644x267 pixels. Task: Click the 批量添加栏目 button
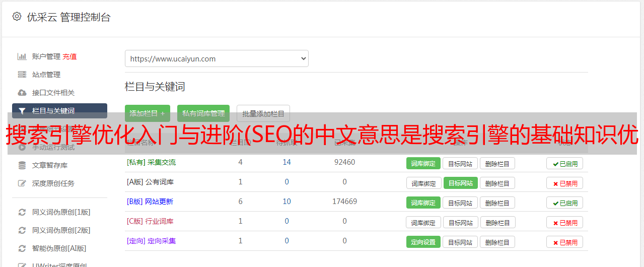[263, 113]
